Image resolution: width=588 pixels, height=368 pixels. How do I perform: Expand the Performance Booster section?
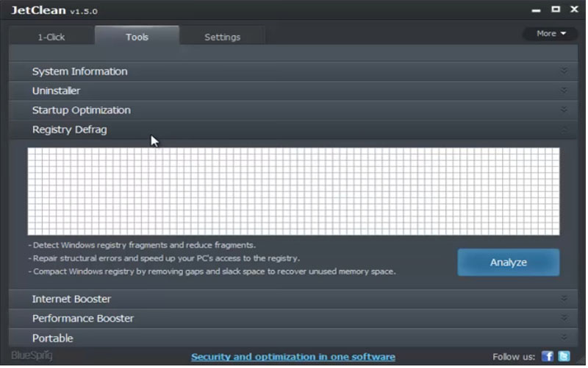pos(293,319)
